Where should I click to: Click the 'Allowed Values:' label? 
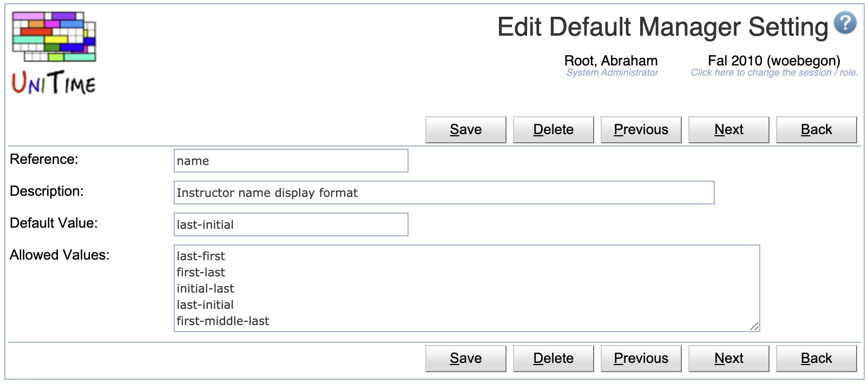[60, 255]
